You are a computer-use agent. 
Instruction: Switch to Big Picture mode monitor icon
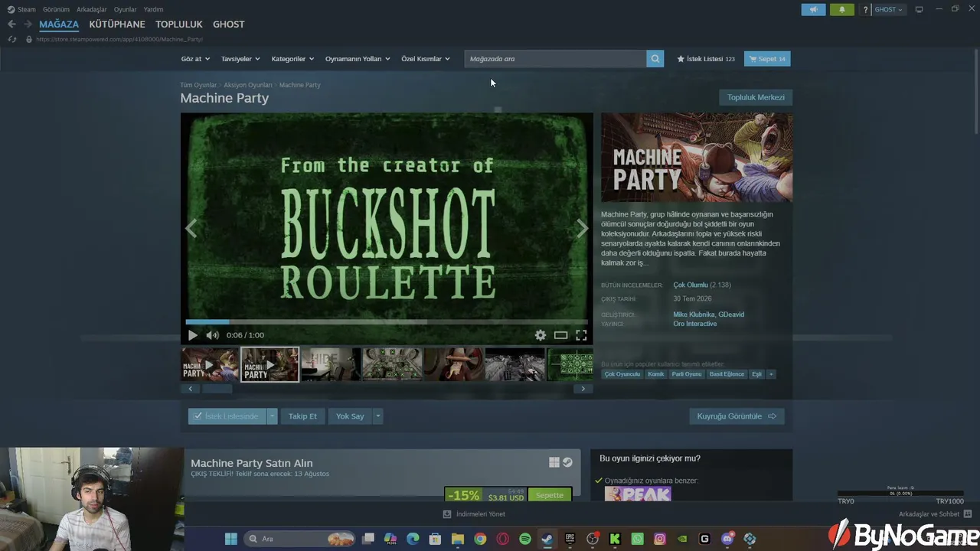(919, 9)
